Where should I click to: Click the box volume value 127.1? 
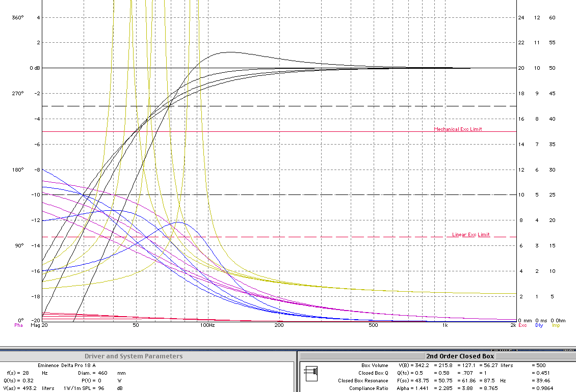[468, 365]
